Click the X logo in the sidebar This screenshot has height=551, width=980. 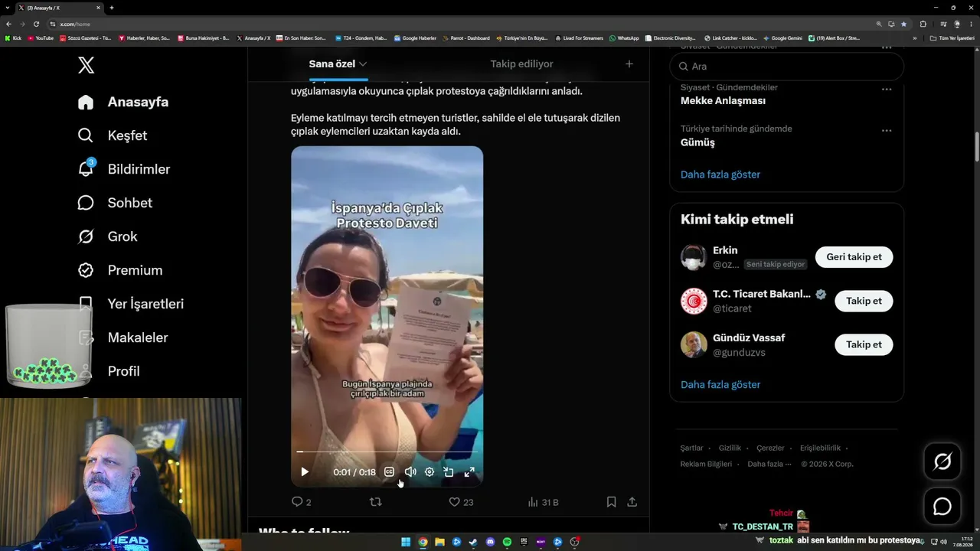coord(87,65)
